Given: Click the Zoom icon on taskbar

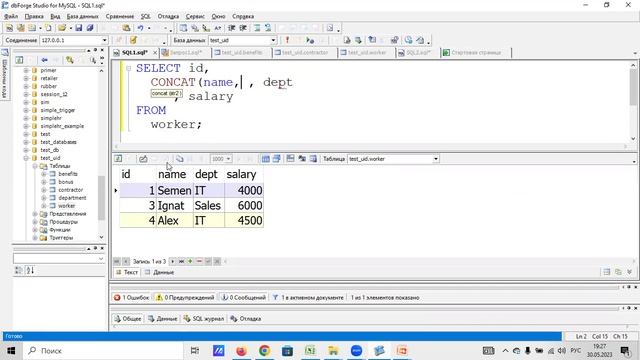Looking at the screenshot, I should pyautogui.click(x=356, y=351).
